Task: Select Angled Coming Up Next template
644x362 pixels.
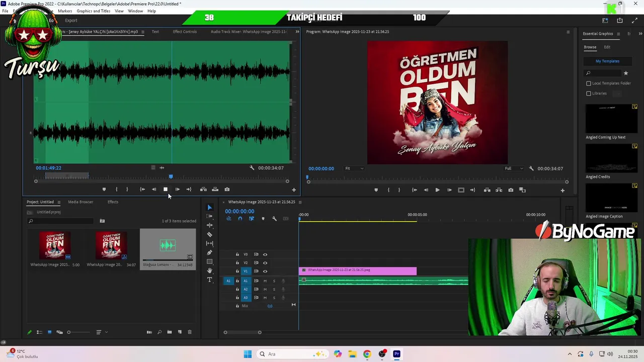Action: pos(611,119)
